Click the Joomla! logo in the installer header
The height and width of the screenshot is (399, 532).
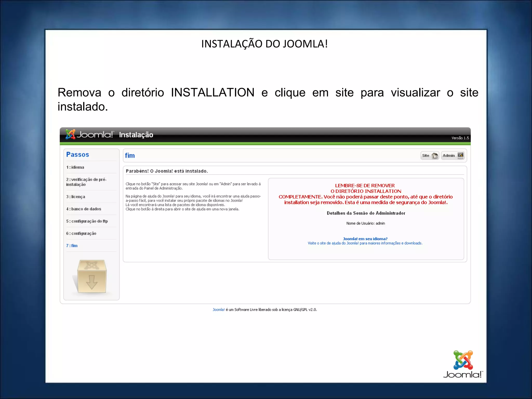89,134
